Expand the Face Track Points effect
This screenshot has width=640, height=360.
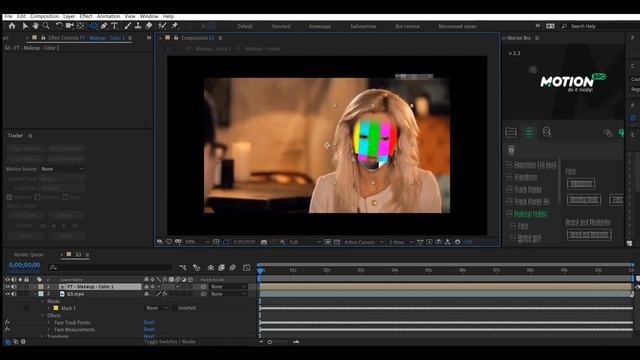pos(49,323)
